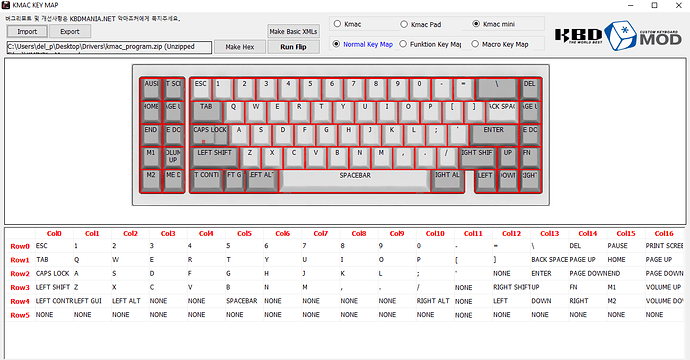Image resolution: width=690 pixels, height=360 pixels.
Task: Select the Kmac radio button
Action: tap(348, 24)
